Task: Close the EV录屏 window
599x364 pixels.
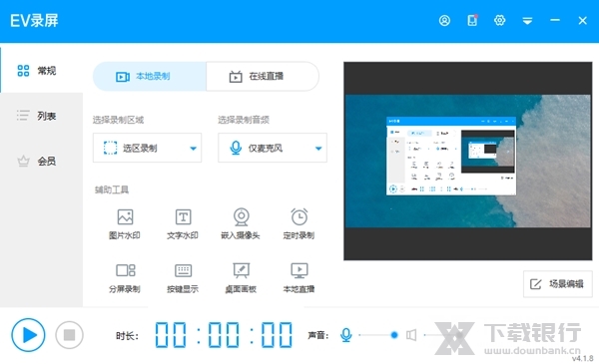Action: coord(583,20)
